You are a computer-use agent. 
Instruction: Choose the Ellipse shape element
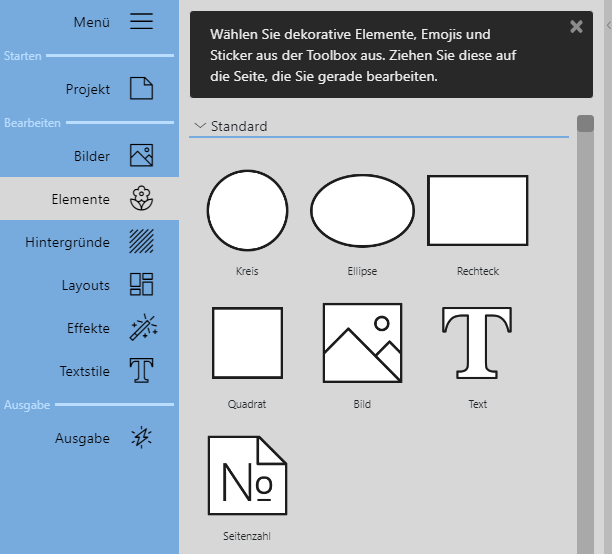click(362, 210)
